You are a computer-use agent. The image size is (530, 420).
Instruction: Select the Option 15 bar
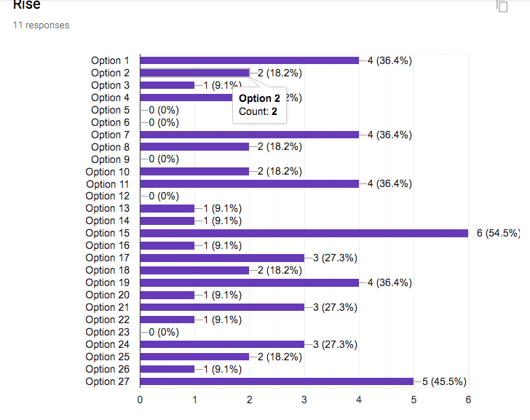[x=304, y=233]
